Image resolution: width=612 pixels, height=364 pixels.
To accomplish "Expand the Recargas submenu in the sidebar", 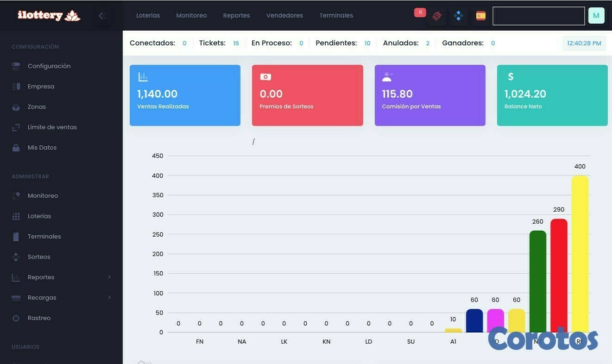I will pyautogui.click(x=109, y=297).
